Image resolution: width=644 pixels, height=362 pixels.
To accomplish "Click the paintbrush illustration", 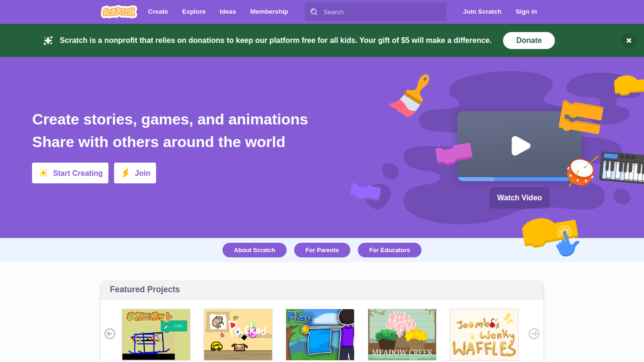I will point(410,96).
